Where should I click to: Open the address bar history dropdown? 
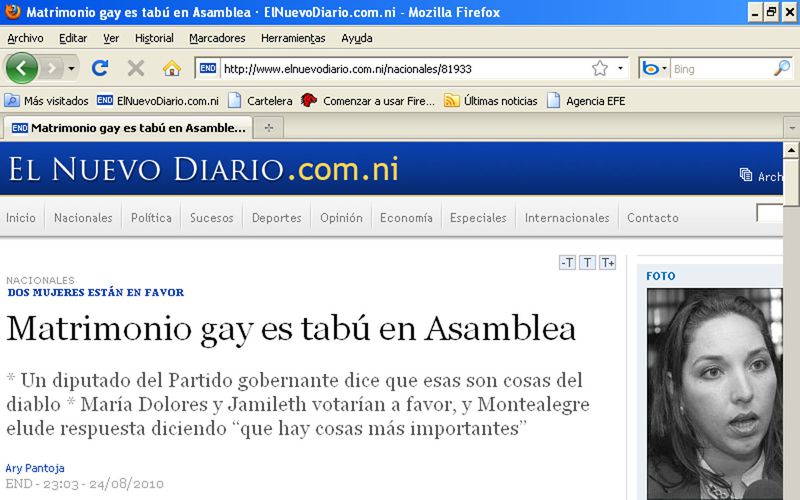click(x=620, y=68)
